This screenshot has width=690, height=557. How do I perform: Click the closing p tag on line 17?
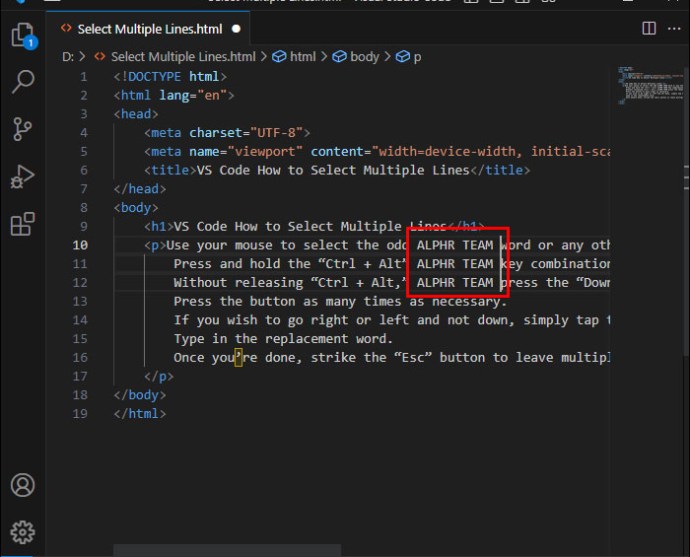tap(159, 377)
